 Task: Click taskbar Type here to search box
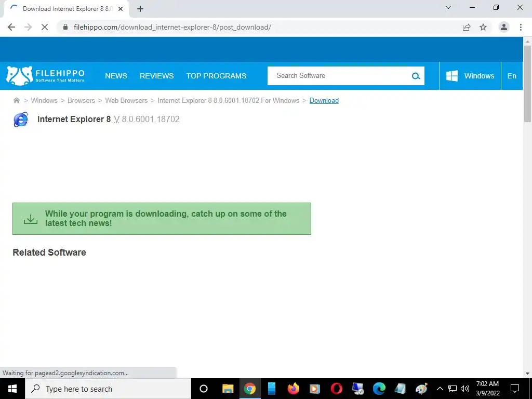[108, 389]
